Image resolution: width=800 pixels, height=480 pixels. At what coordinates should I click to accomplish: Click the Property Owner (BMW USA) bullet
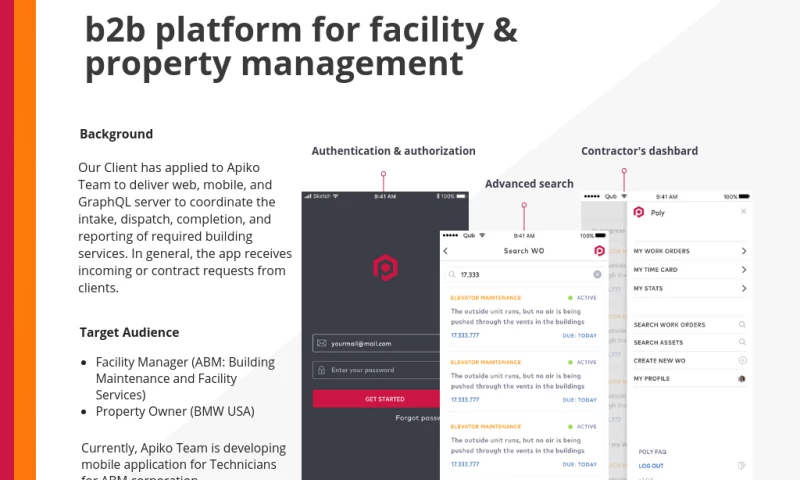(x=175, y=411)
